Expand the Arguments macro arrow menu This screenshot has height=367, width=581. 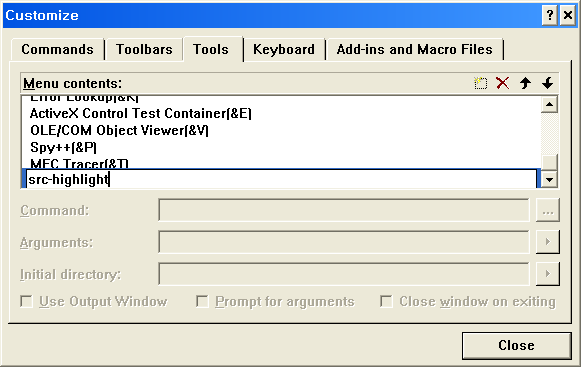click(548, 242)
